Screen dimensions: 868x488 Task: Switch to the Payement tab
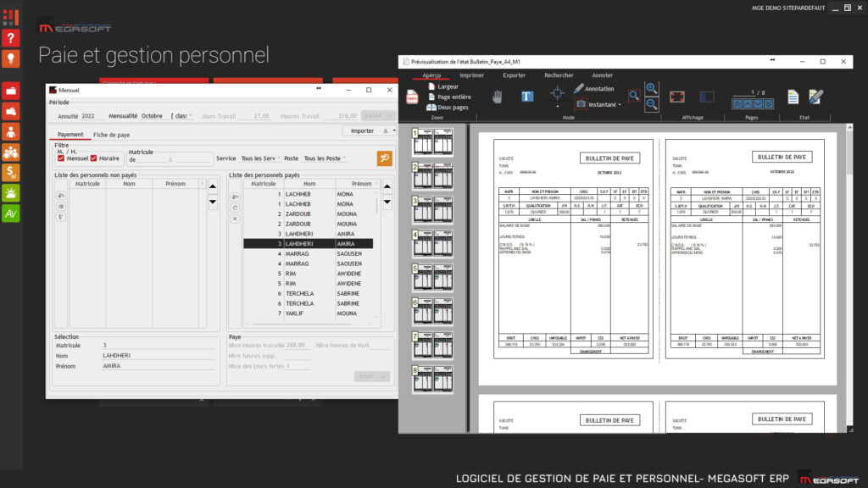click(70, 135)
